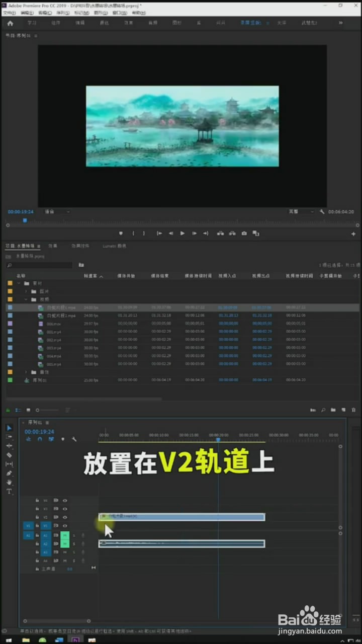The image size is (362, 644).
Task: Select the Type (T) tool
Action: pyautogui.click(x=9, y=491)
